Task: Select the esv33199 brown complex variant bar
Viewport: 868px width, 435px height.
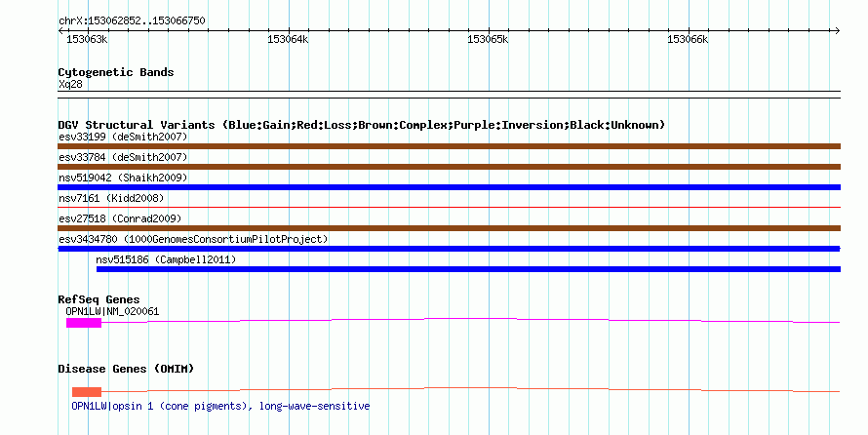Action: click(449, 146)
